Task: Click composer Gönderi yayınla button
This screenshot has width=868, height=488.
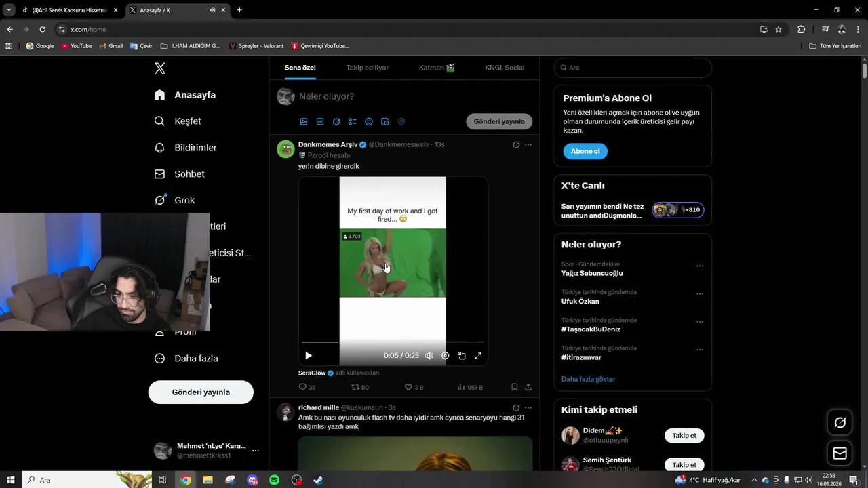Action: pyautogui.click(x=499, y=121)
